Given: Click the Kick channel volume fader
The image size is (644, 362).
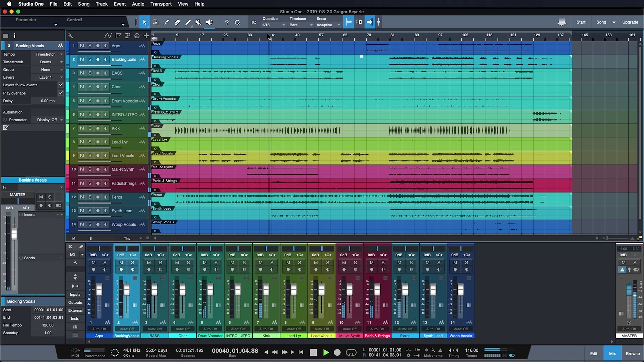Looking at the screenshot, I should click(x=266, y=290).
